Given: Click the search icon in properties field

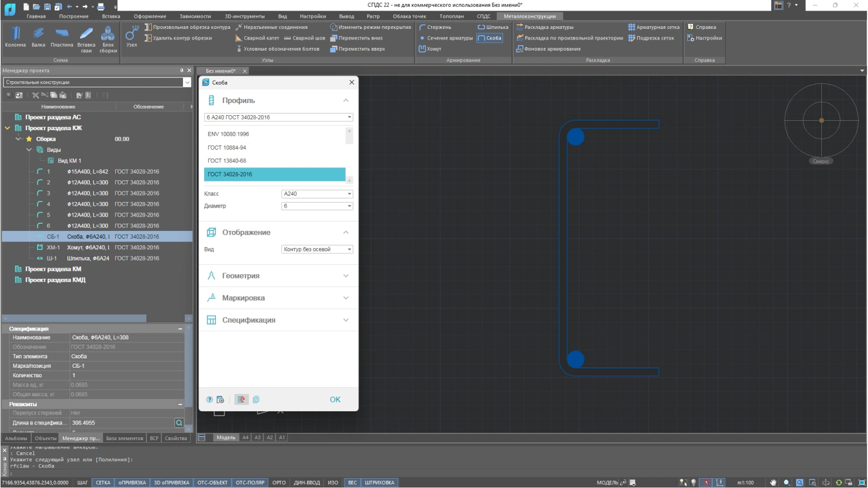Looking at the screenshot, I should tap(179, 423).
